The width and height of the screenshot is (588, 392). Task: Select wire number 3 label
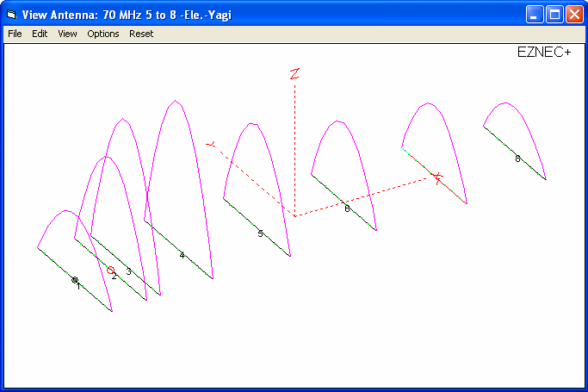pyautogui.click(x=128, y=271)
